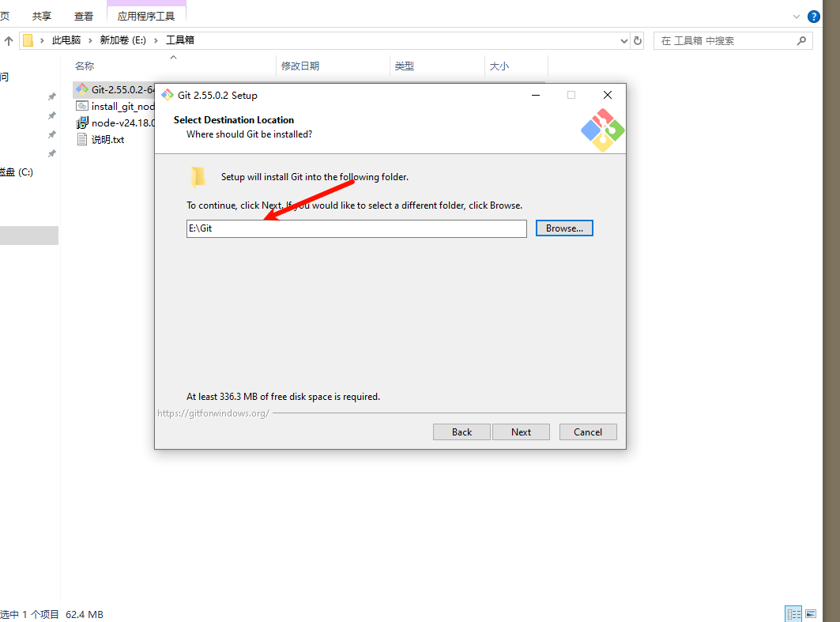Select the Git-2.55.0.2 installer file icon
Screen dimensions: 840x622
coord(82,89)
